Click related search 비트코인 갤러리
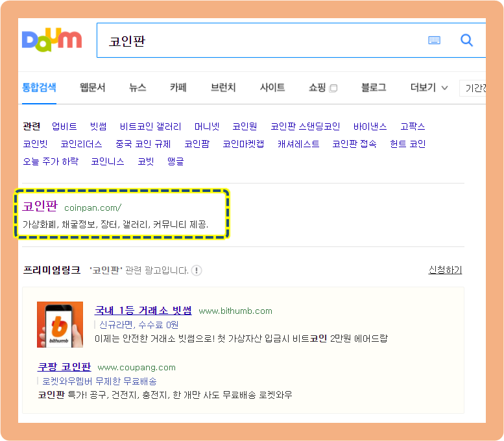 [150, 126]
